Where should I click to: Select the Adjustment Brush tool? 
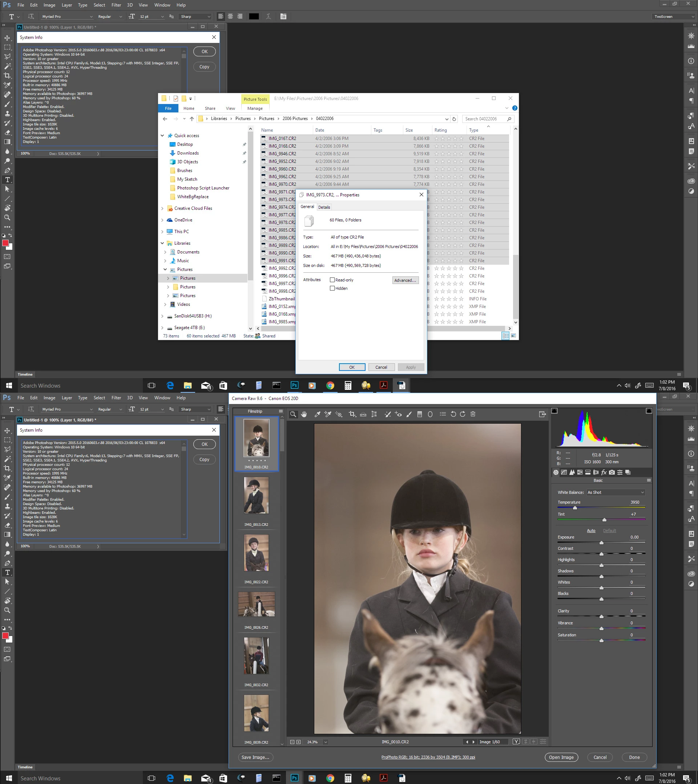[409, 414]
